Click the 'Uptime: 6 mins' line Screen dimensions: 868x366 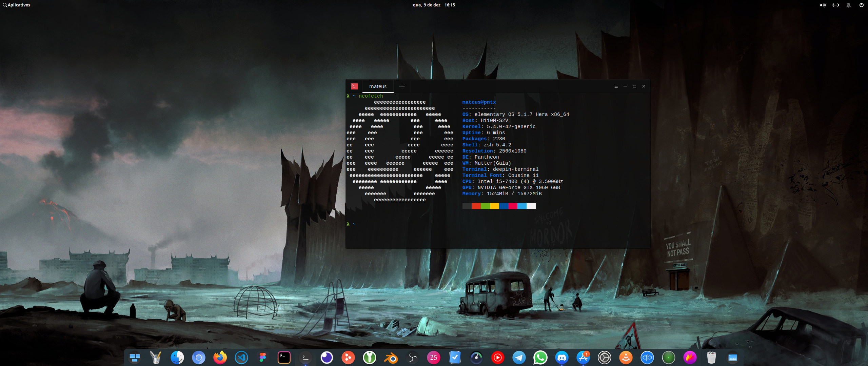pyautogui.click(x=484, y=133)
